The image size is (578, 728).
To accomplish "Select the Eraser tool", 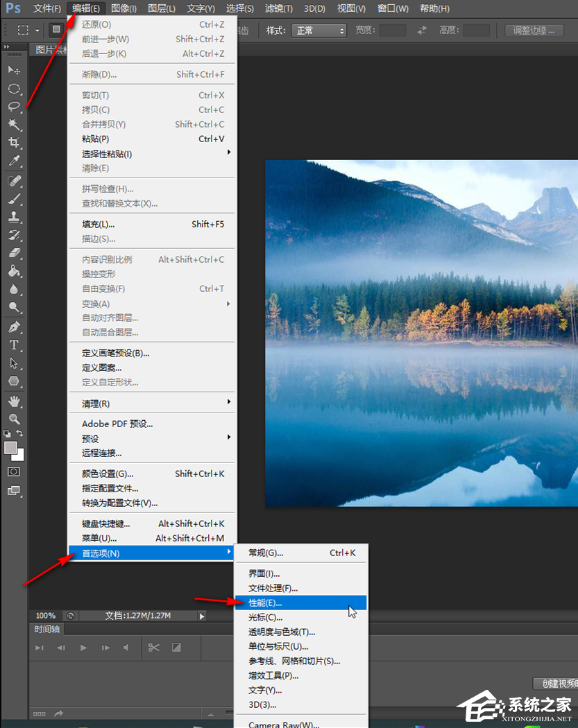I will 14,253.
